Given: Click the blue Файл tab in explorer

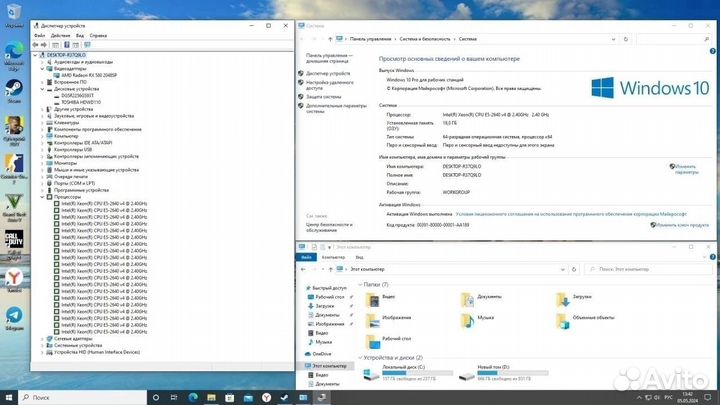Looking at the screenshot, I should 306,258.
